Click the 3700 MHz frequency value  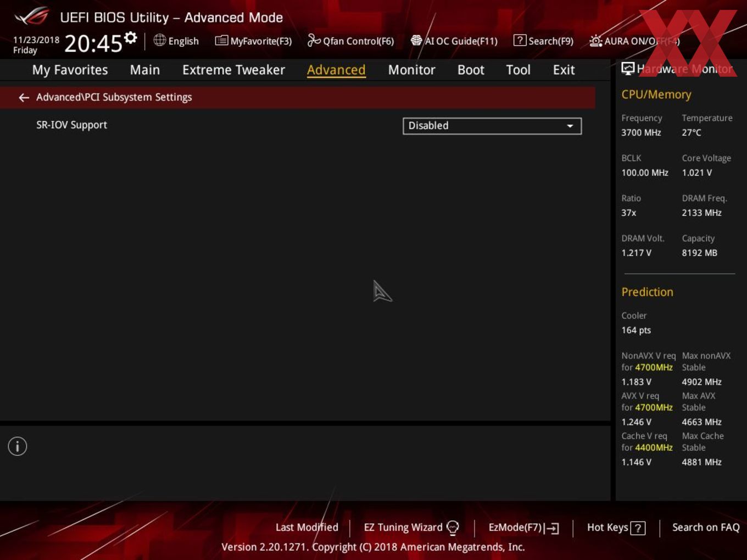[641, 132]
